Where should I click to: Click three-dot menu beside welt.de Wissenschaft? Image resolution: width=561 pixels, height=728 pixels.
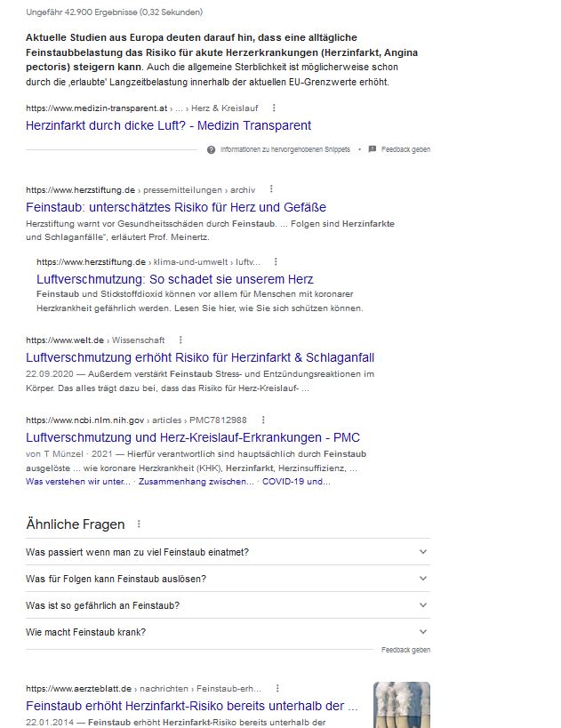pyautogui.click(x=181, y=340)
